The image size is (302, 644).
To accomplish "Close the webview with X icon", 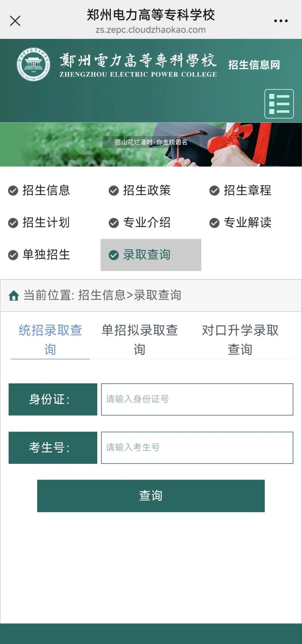I will [15, 21].
